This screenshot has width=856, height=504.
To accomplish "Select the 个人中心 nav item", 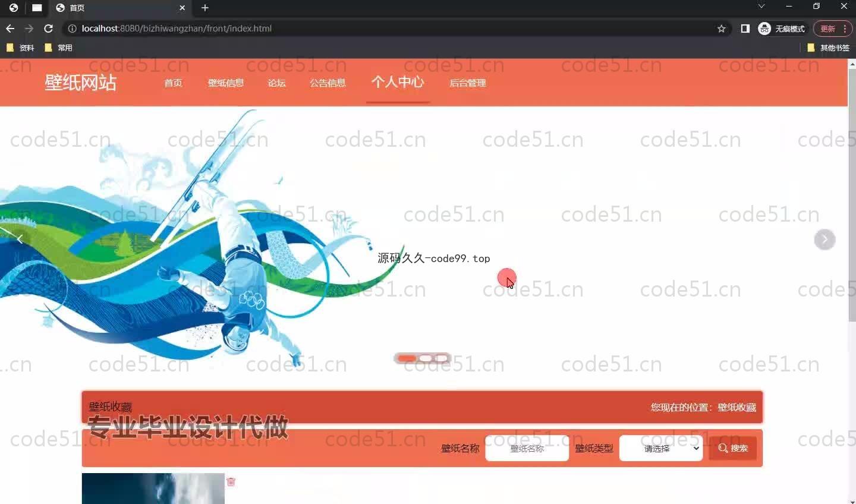I will coord(398,82).
